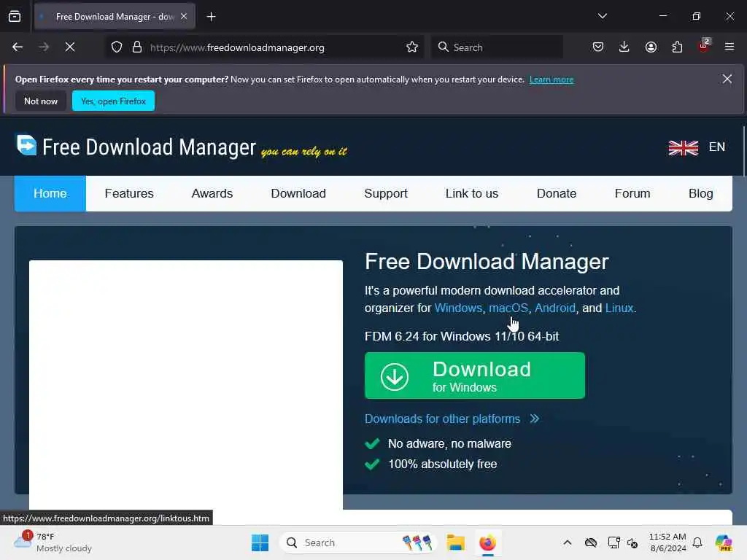This screenshot has width=747, height=560.
Task: Click Yes, open Firefox button
Action: (x=113, y=101)
